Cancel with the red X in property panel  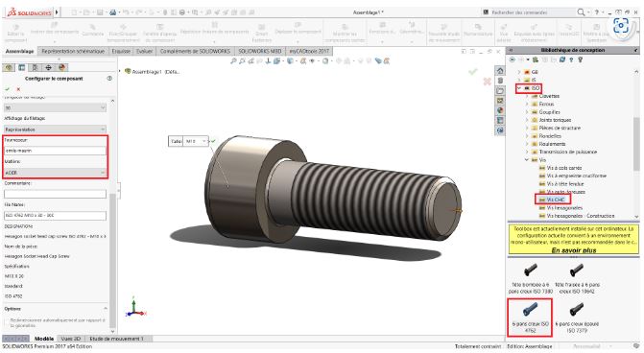18,89
